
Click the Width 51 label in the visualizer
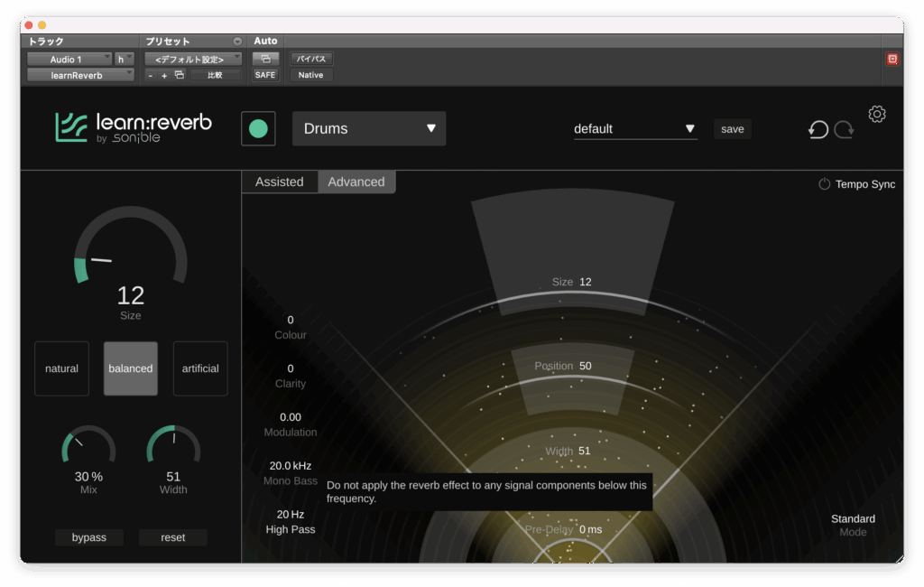click(568, 451)
